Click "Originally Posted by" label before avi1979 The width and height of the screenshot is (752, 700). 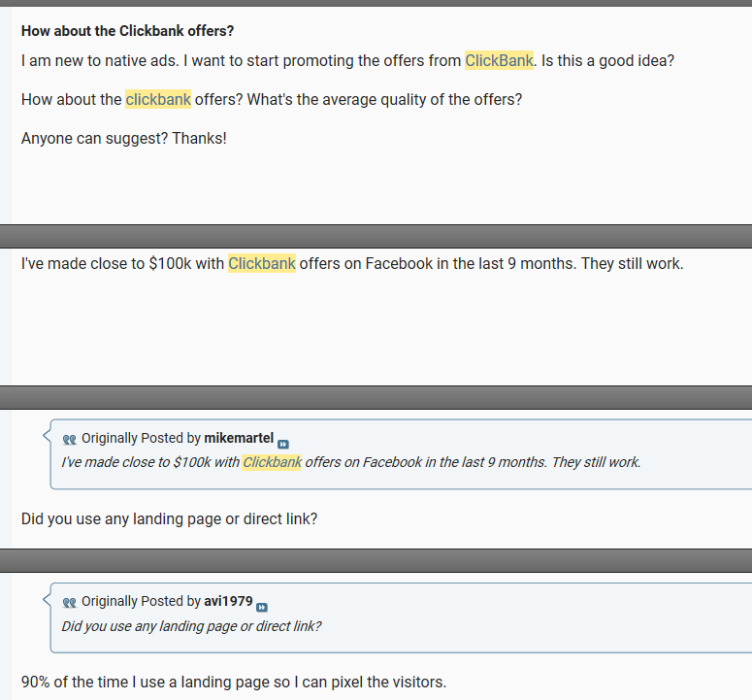(141, 601)
